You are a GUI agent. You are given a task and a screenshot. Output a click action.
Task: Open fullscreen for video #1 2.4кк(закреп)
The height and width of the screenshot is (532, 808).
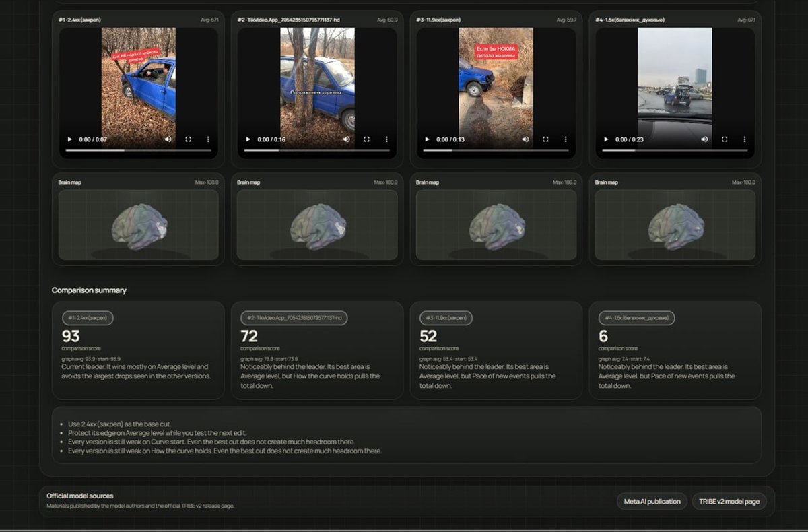point(188,139)
